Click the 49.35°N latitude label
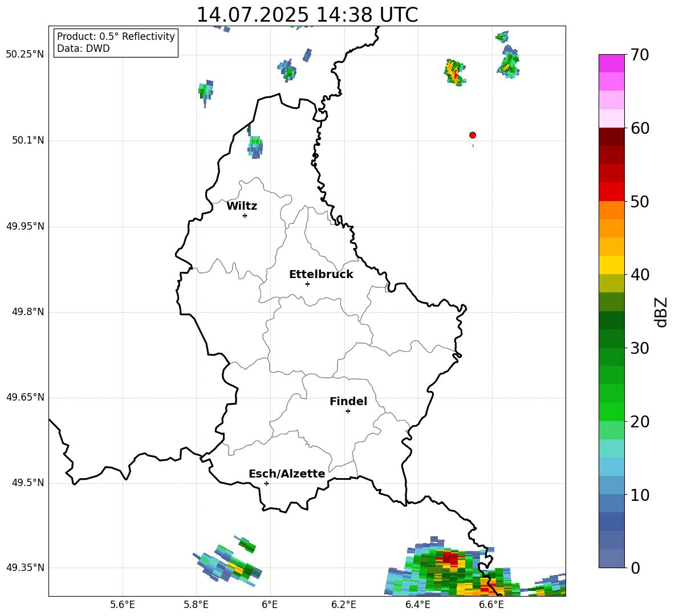This screenshot has height=616, width=675. point(25,568)
